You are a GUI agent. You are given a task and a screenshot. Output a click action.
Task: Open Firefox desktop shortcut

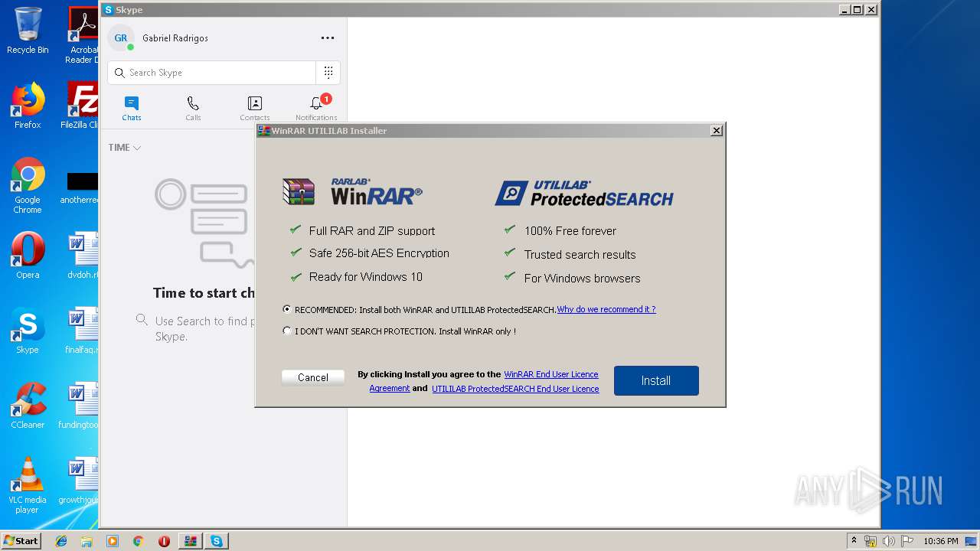(28, 106)
